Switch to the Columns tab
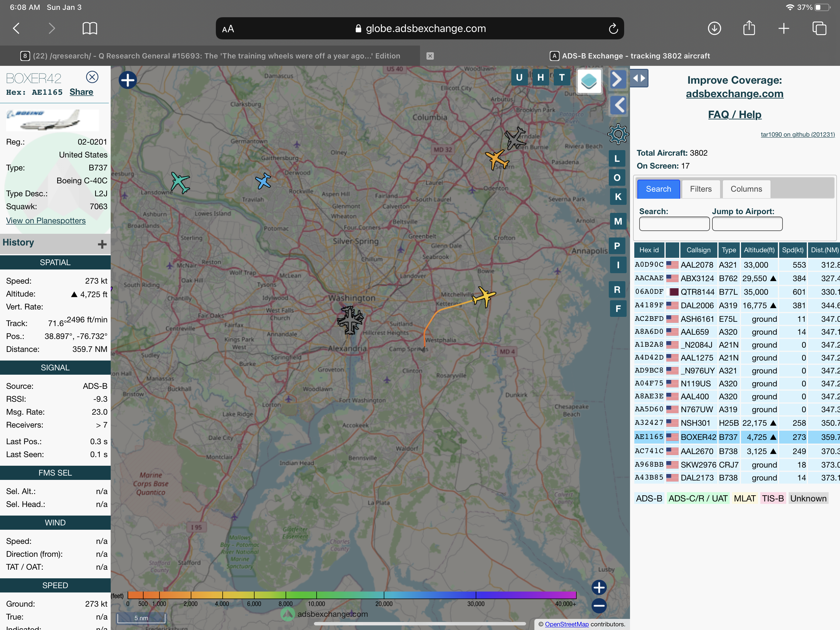Viewport: 840px width, 630px height. point(746,189)
